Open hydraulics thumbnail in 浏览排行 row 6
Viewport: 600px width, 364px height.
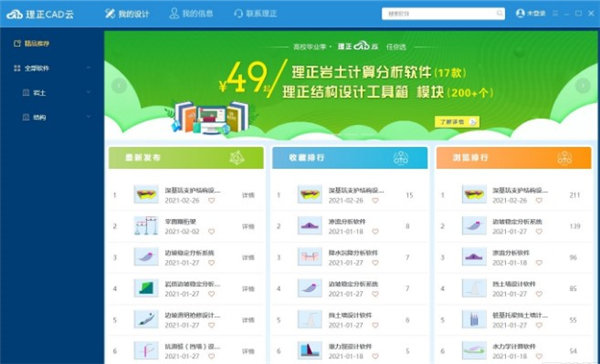pyautogui.click(x=474, y=351)
